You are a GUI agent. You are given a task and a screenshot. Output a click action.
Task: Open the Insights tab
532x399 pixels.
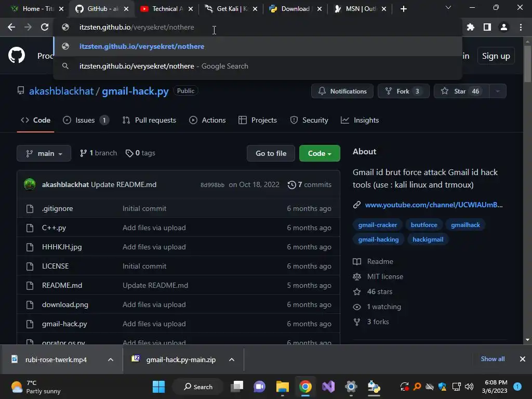pyautogui.click(x=360, y=120)
